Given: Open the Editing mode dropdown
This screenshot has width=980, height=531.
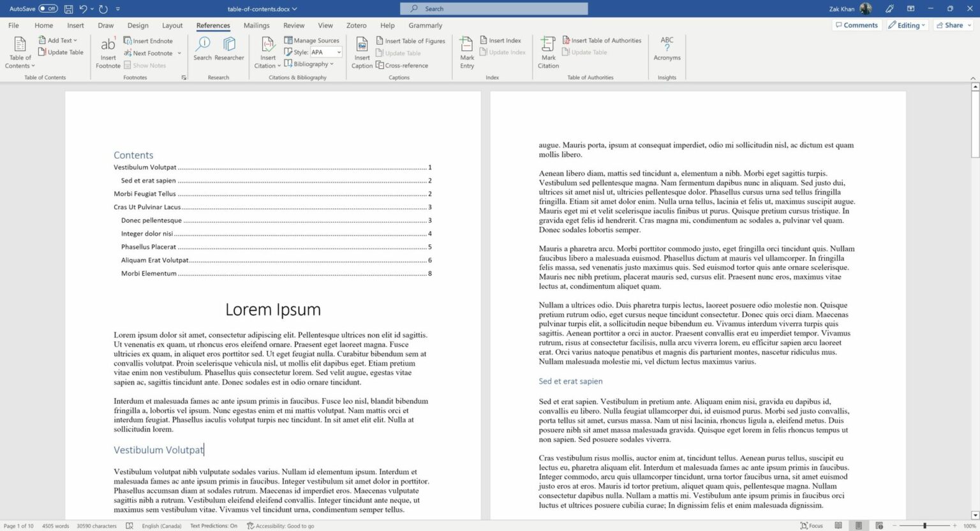Looking at the screenshot, I should pyautogui.click(x=907, y=24).
